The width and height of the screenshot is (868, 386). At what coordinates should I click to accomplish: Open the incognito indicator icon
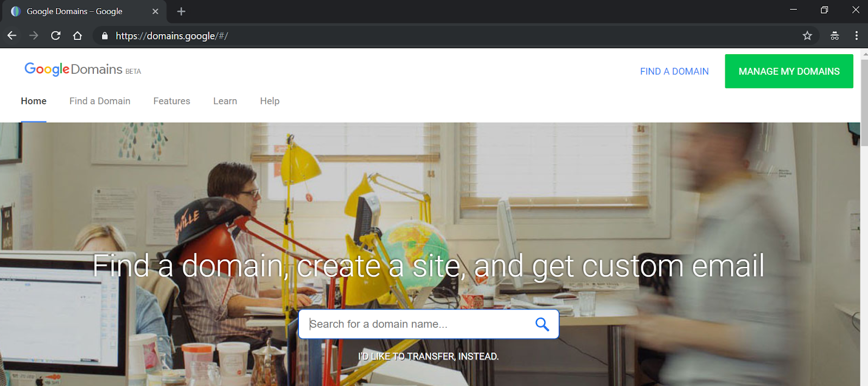(834, 36)
